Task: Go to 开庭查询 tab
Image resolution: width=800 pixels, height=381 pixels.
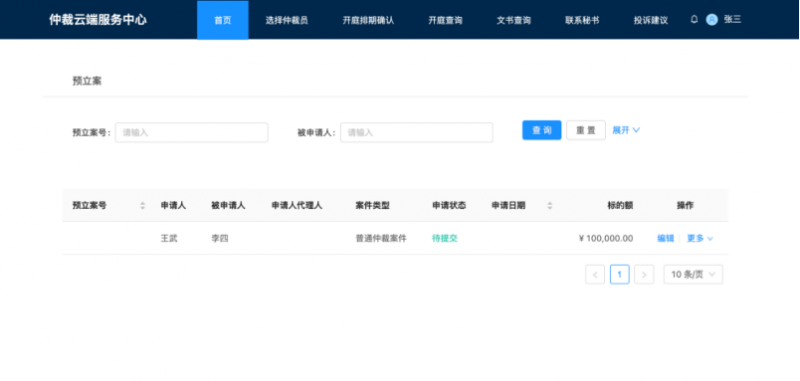Action: pos(445,20)
